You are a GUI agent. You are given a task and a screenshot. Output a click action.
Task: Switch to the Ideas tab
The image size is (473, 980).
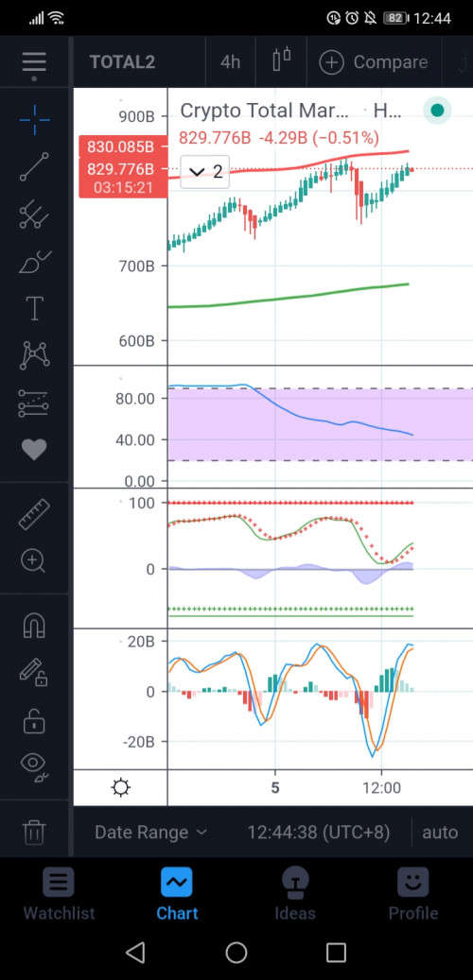[295, 896]
